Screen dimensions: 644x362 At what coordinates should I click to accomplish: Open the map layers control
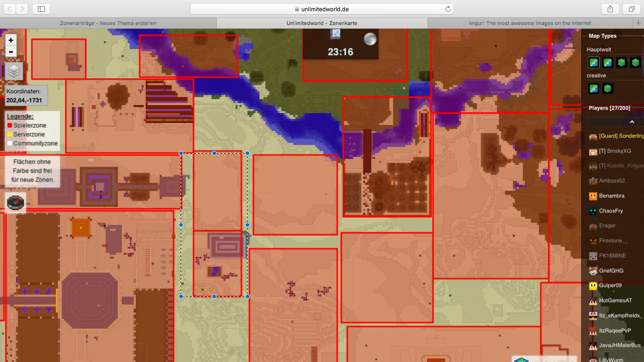click(x=14, y=71)
